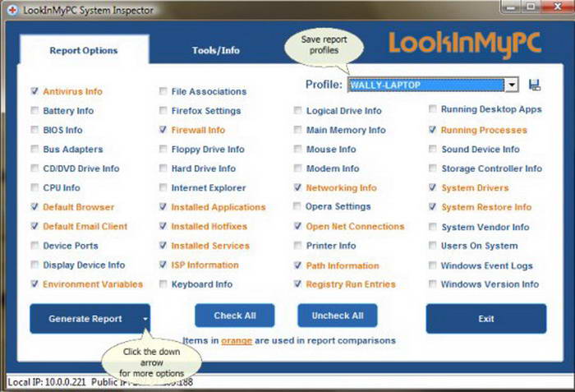575x392 pixels.
Task: Enable the Internet Explorer checkbox
Action: click(x=163, y=187)
